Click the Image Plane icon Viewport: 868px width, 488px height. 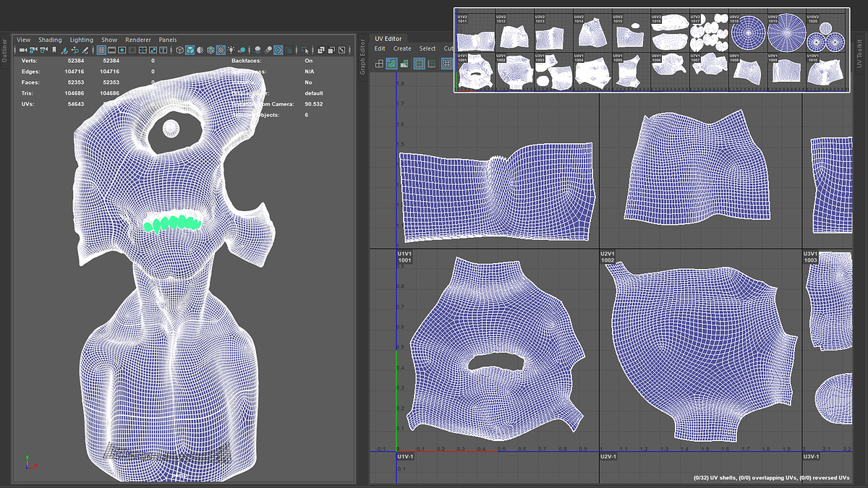click(x=64, y=50)
